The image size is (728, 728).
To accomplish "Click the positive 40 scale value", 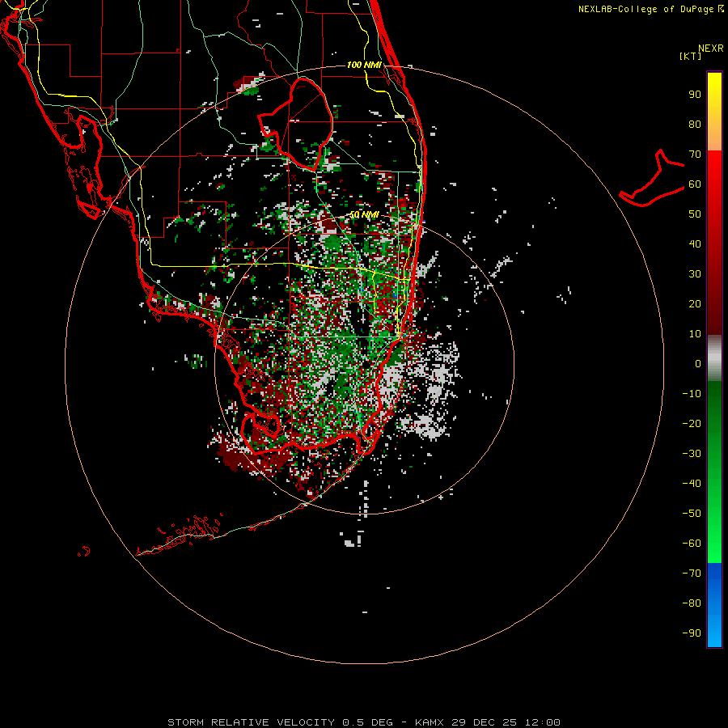I will [695, 243].
